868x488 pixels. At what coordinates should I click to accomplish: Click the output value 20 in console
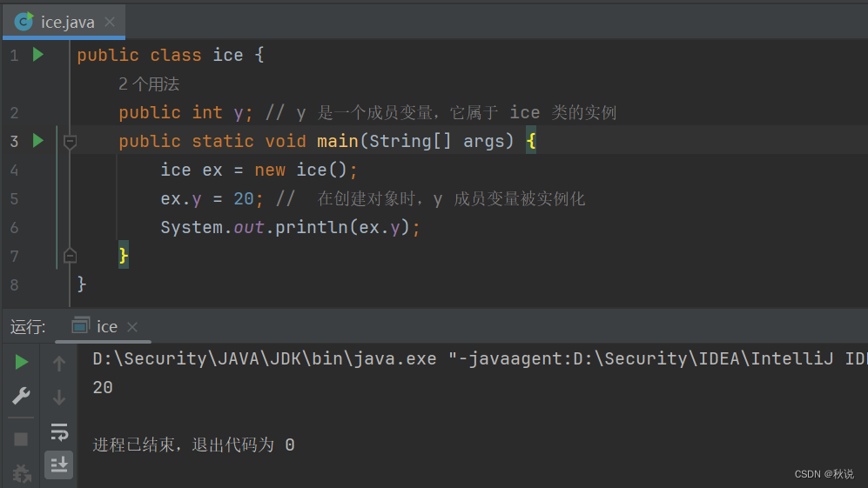(103, 387)
